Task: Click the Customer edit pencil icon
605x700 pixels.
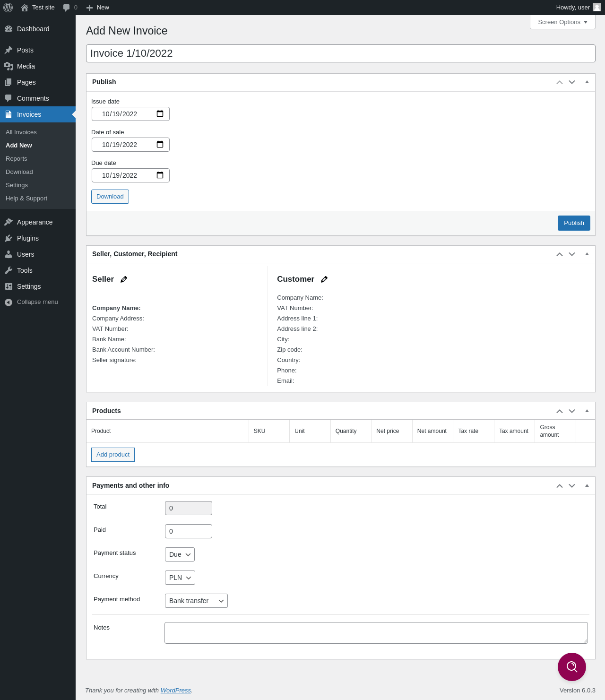Action: point(324,279)
